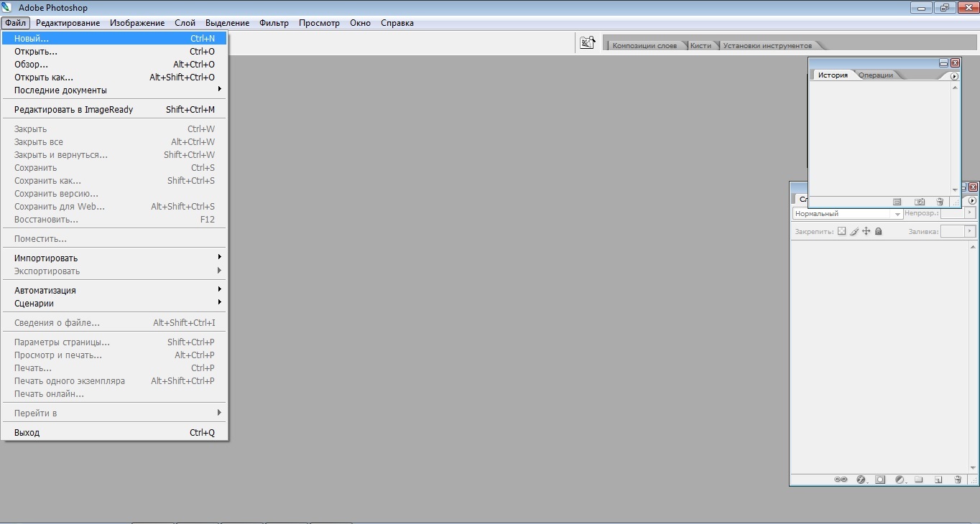
Task: Click the Layers panel trash icon
Action: (958, 479)
